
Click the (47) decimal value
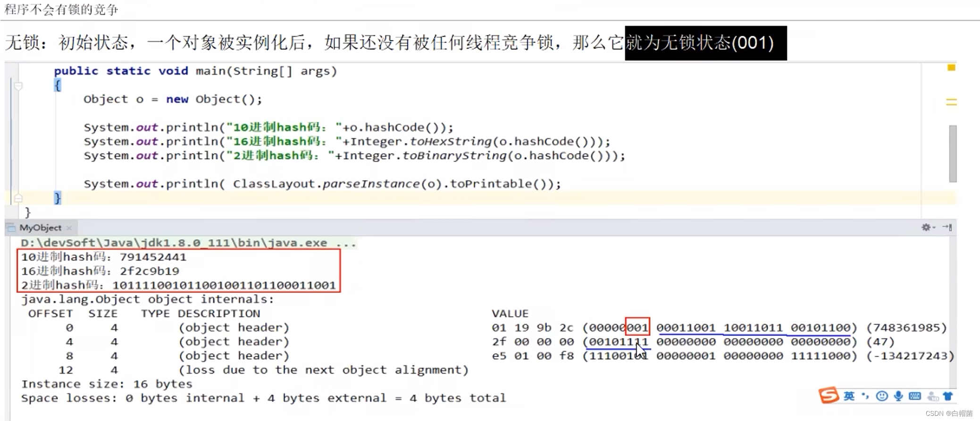880,342
